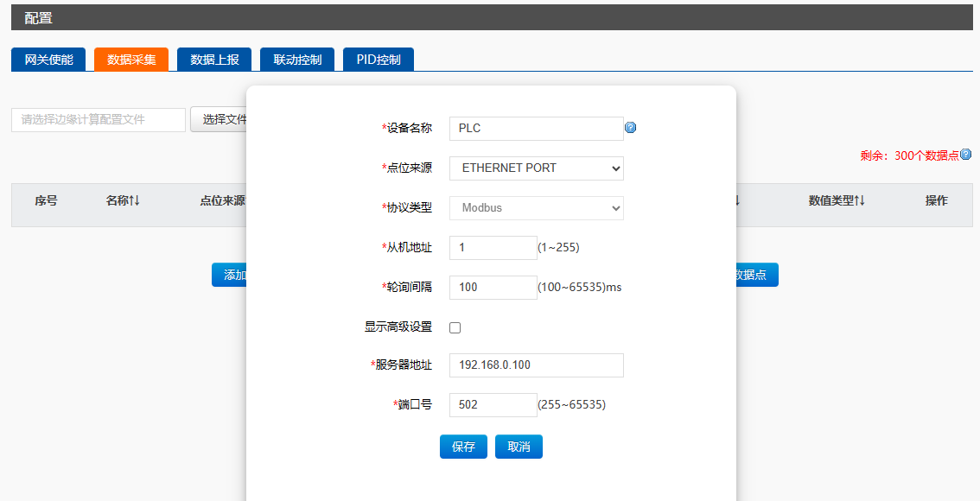
Task: Click the 端口号 input showing 502
Action: [493, 405]
